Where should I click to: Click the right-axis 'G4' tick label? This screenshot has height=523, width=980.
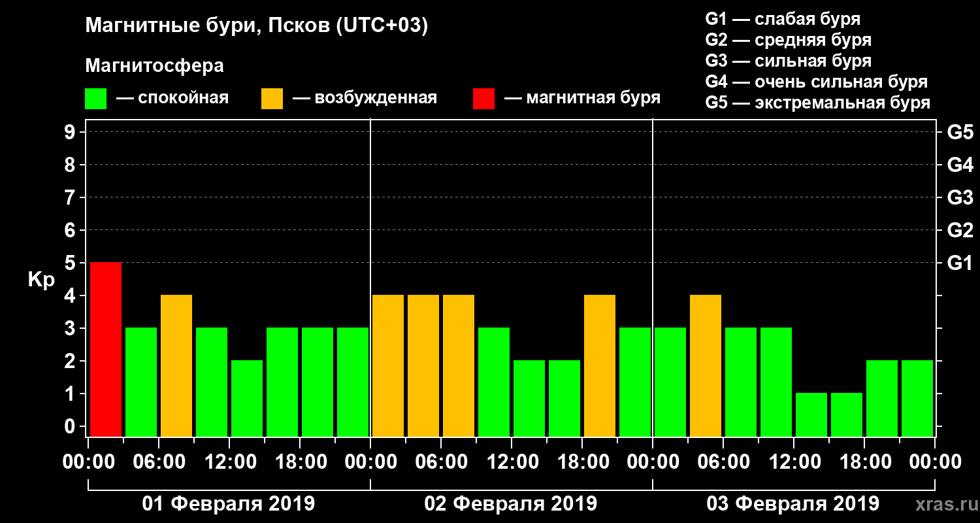click(960, 165)
